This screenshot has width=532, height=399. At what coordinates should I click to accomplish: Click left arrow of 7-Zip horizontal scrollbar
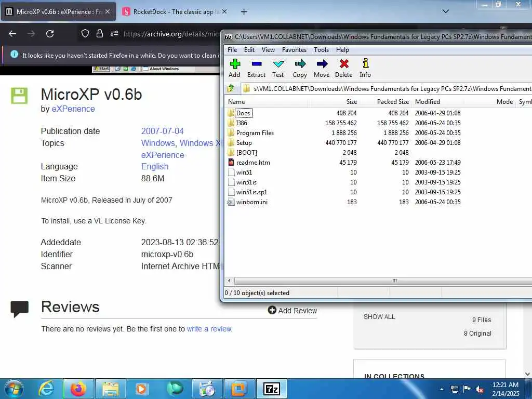[229, 281]
